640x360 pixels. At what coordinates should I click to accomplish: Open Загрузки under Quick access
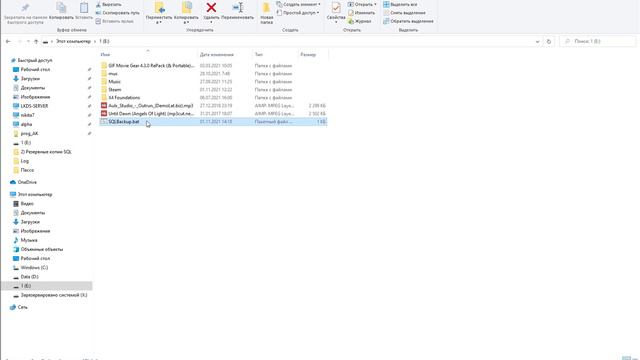point(30,78)
